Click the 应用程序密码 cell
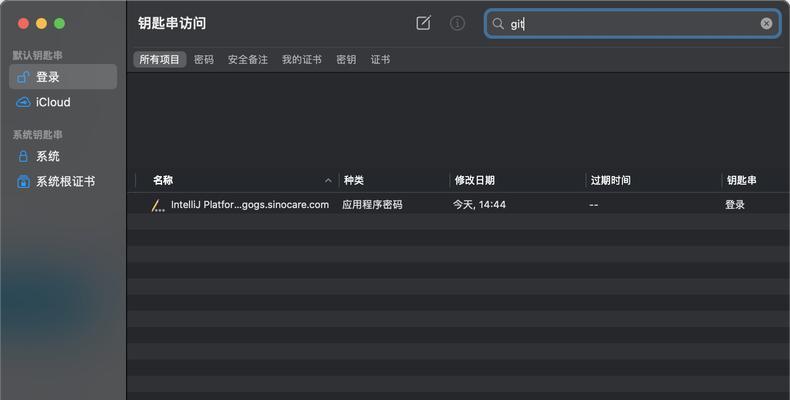 [x=372, y=205]
